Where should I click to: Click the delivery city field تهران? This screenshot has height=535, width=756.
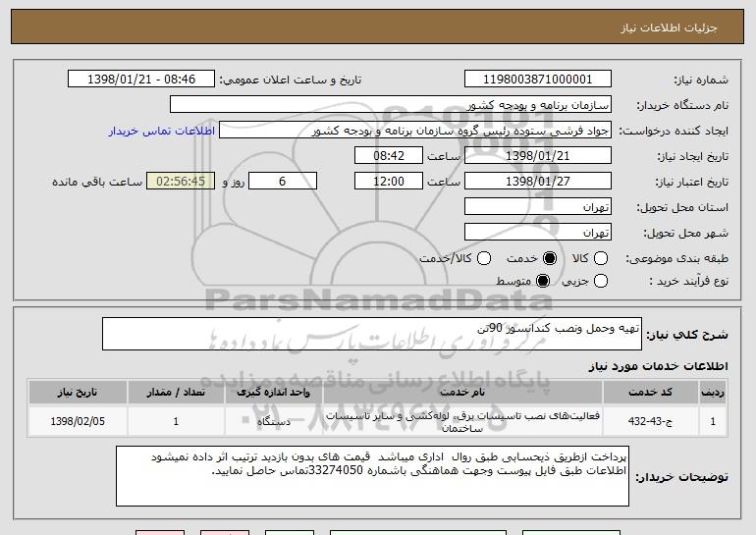click(x=538, y=233)
